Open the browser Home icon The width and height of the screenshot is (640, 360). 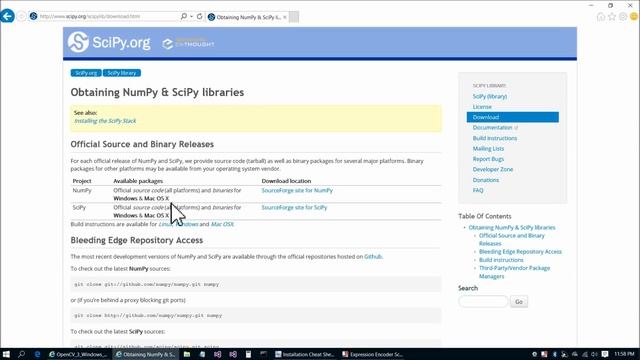pyautogui.click(x=600, y=17)
